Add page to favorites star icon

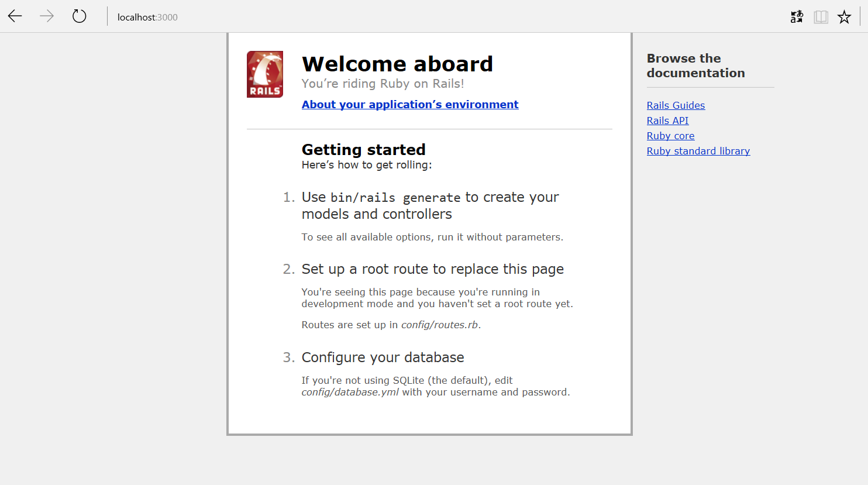point(844,17)
